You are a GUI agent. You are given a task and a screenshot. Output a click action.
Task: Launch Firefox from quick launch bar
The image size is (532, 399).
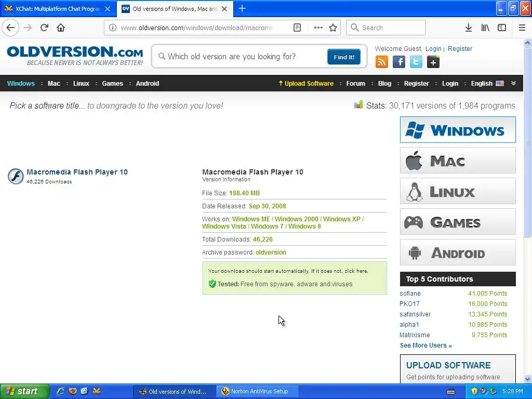pyautogui.click(x=73, y=391)
